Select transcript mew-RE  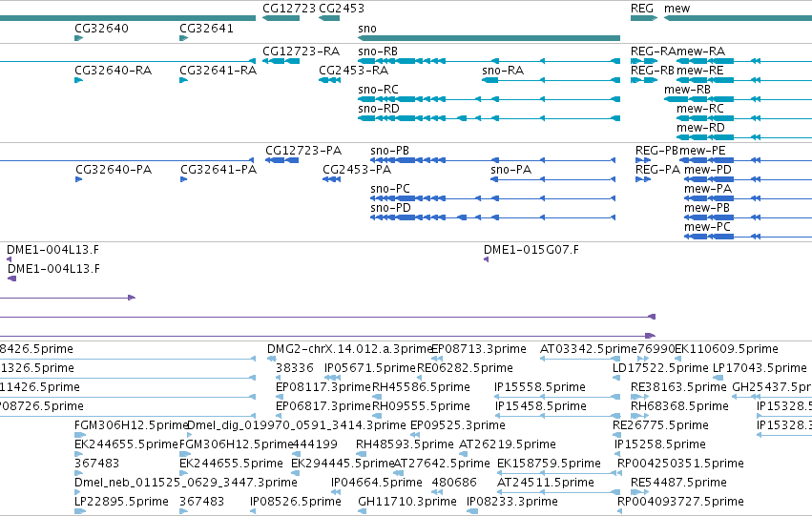[699, 71]
